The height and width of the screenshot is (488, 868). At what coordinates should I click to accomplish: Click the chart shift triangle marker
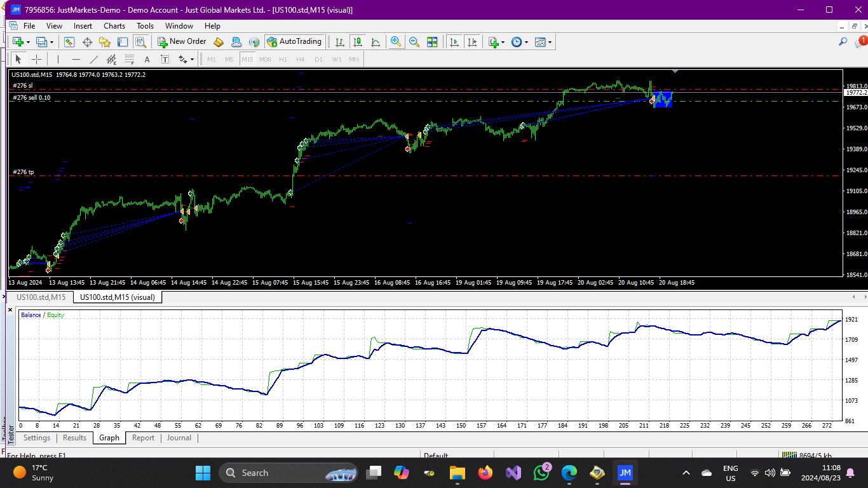coord(675,71)
